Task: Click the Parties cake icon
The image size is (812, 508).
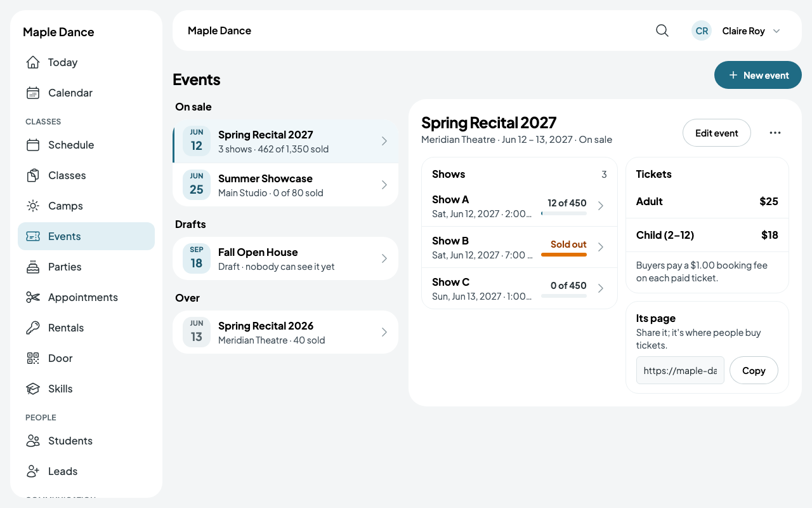Action: click(x=33, y=267)
